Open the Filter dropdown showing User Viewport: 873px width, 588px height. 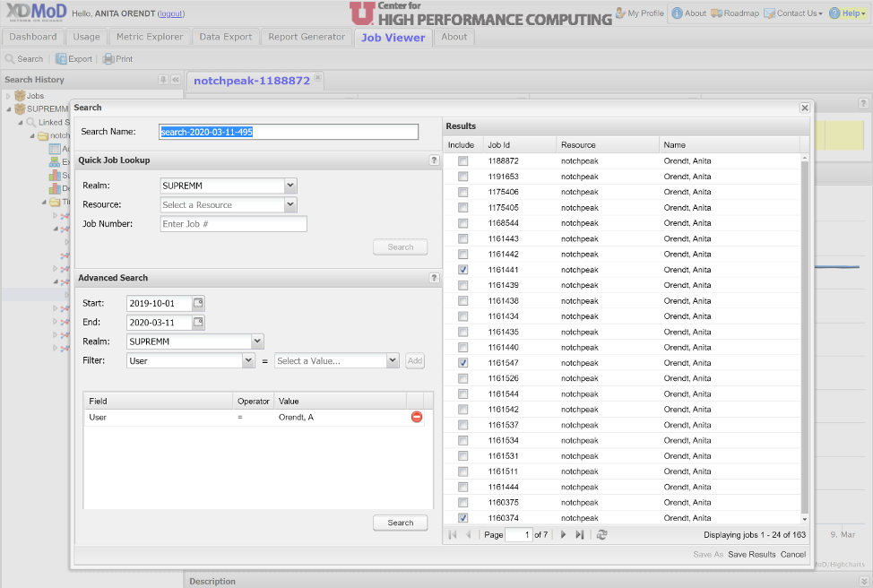(x=248, y=360)
